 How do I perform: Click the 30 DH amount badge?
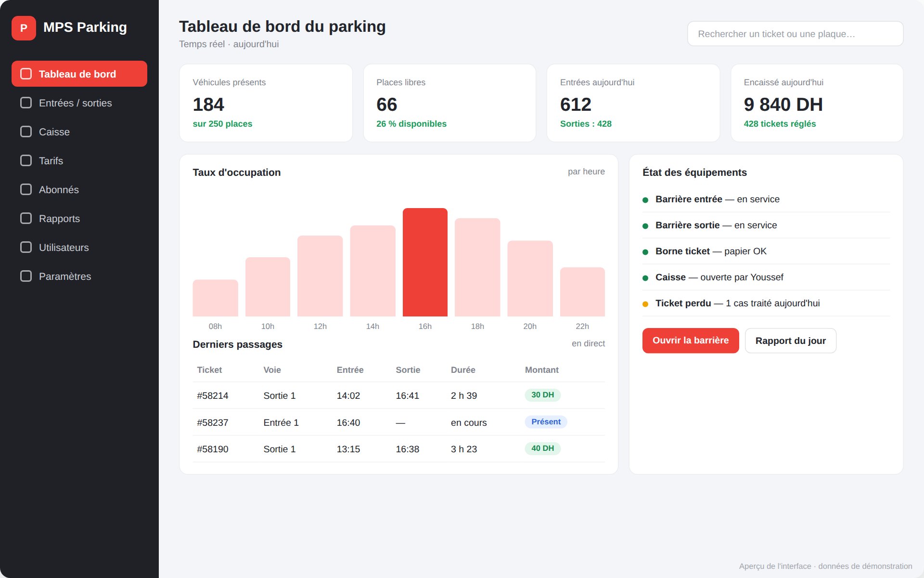coord(542,395)
